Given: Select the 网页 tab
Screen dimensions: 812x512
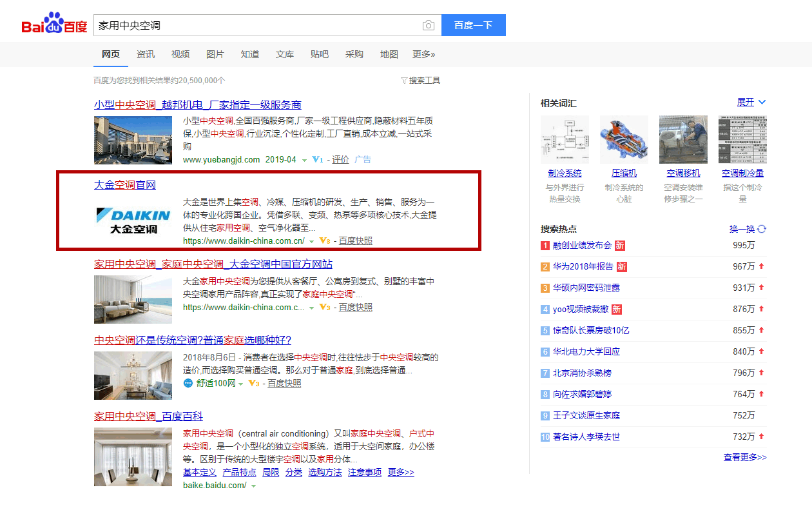Looking at the screenshot, I should coord(111,54).
